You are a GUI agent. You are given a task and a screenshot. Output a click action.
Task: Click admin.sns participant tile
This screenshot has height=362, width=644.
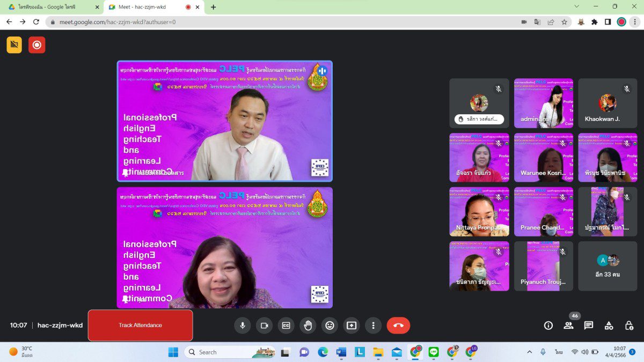tap(543, 104)
